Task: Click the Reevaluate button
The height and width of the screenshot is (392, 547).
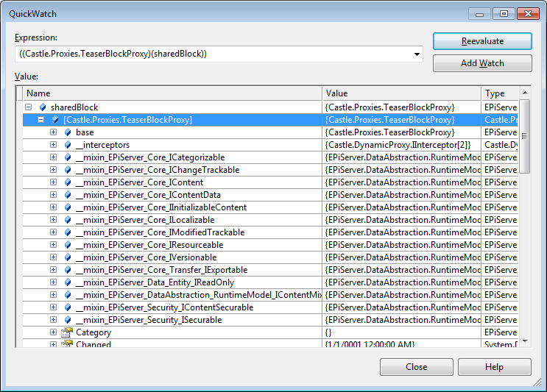Action: tap(482, 41)
